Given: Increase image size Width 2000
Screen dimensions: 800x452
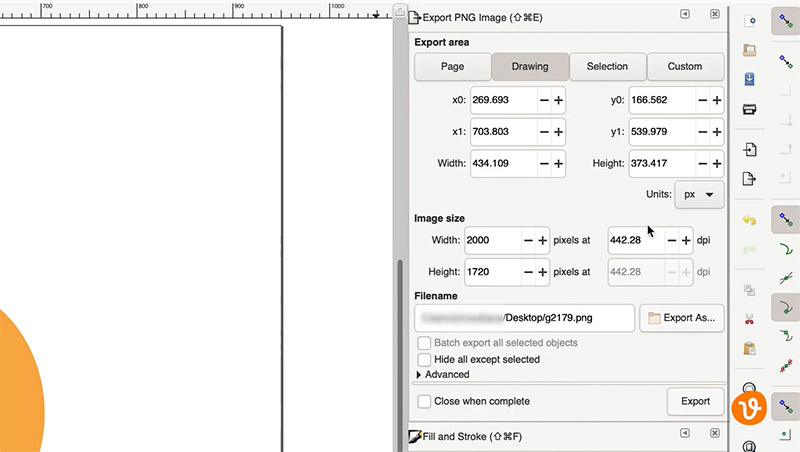Looking at the screenshot, I should click(543, 240).
